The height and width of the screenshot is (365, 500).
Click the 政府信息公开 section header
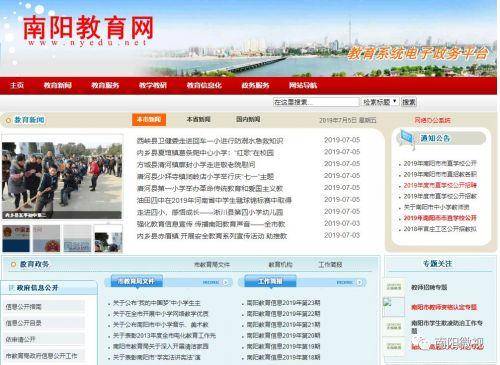tap(37, 288)
